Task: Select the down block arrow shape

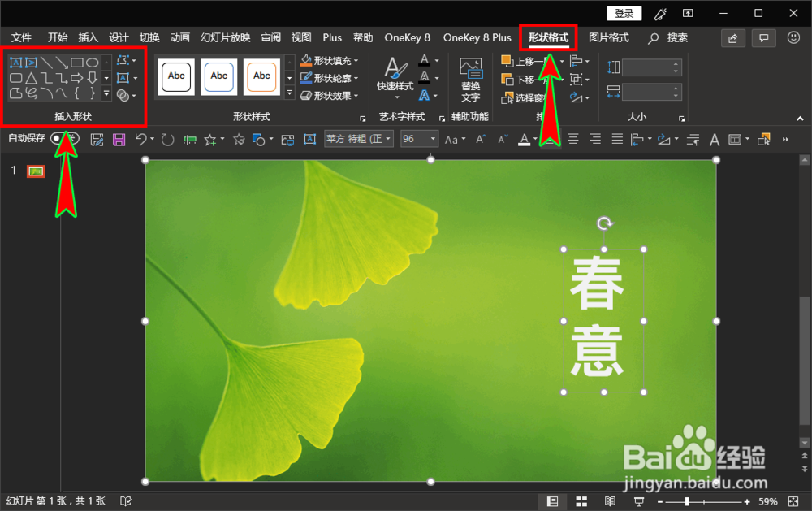Action: [93, 78]
